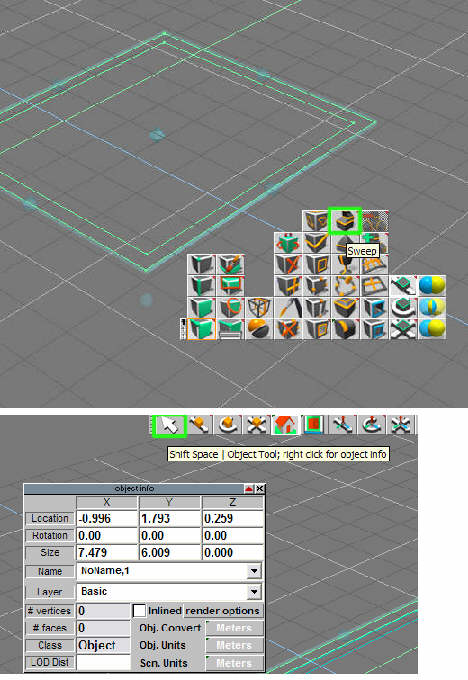468x680 pixels.
Task: Click the Location X value field
Action: click(107, 518)
